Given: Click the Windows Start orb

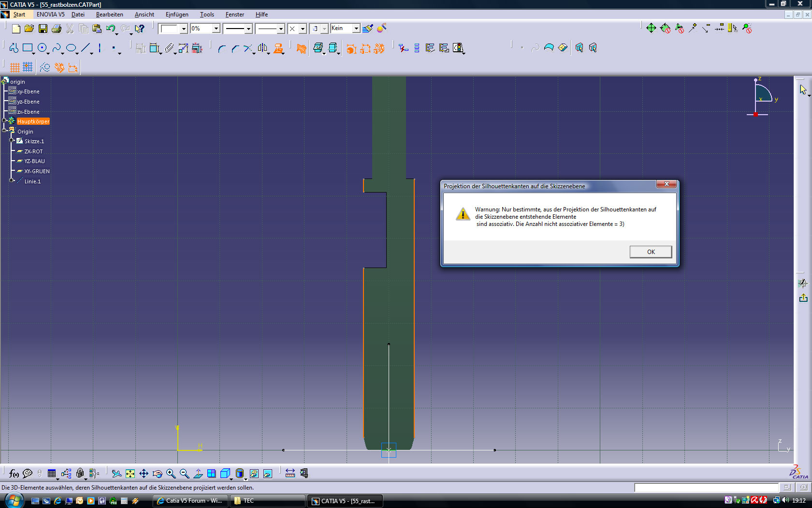Looking at the screenshot, I should click(13, 500).
